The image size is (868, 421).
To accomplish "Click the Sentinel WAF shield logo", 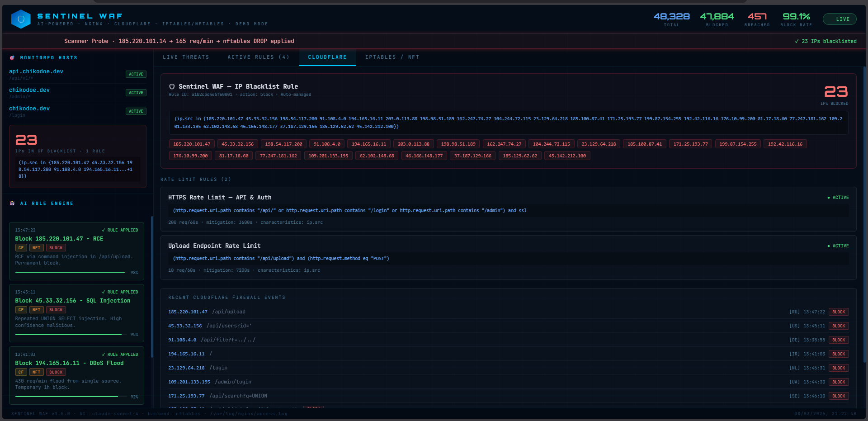I will coord(20,19).
